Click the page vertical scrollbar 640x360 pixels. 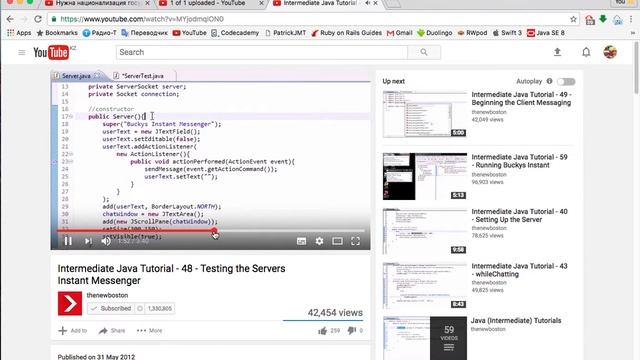(636, 68)
